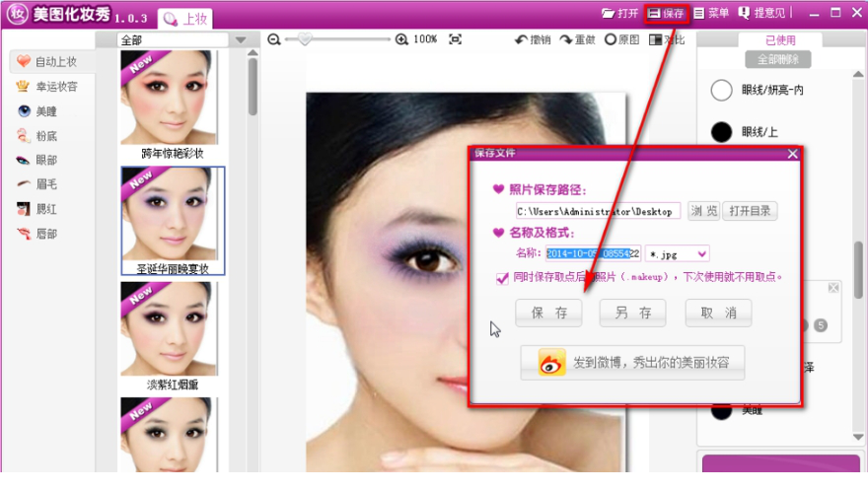
Task: Toggle the save .makeup photo checkbox
Action: 502,277
